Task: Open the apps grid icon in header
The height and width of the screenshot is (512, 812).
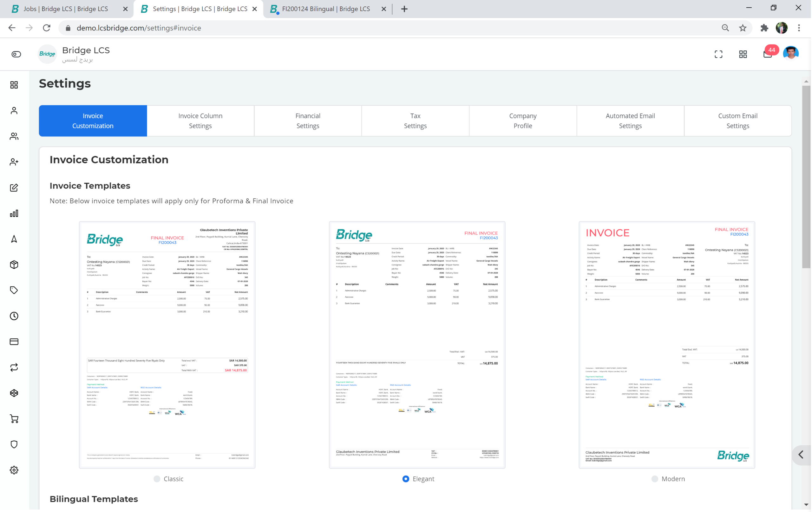Action: pos(743,54)
